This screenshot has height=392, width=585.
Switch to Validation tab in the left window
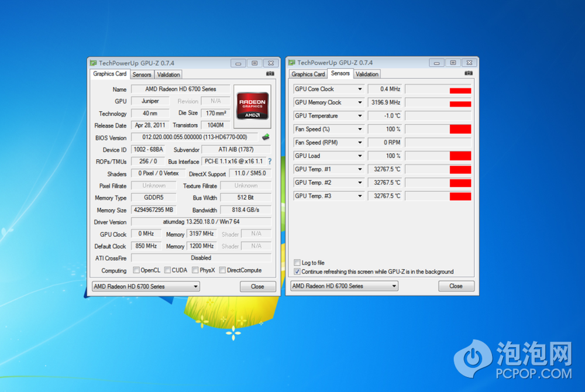(168, 75)
